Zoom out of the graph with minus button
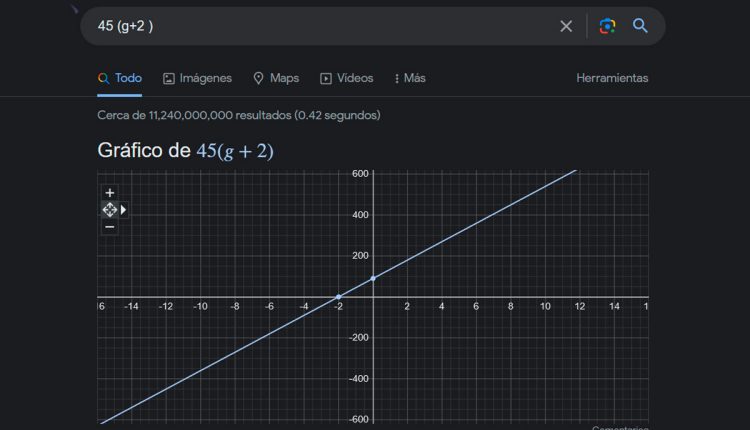Image resolution: width=750 pixels, height=430 pixels. [x=110, y=226]
